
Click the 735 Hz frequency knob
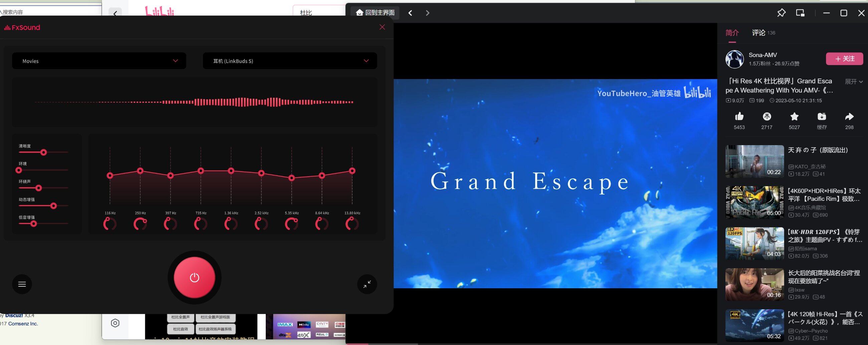click(x=201, y=224)
